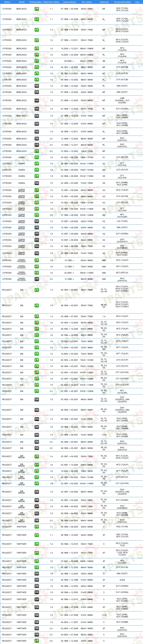This screenshot has height=644, width=143.
Task: Click the '05.1996 -> 12.1998' date cell
Action: click(69, 580)
